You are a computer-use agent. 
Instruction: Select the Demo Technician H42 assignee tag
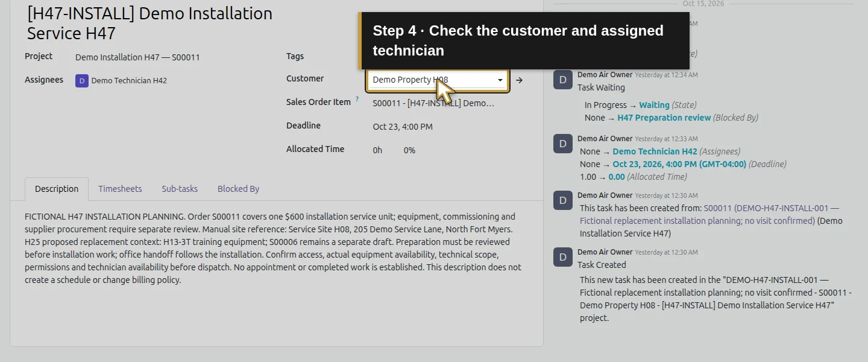click(121, 81)
